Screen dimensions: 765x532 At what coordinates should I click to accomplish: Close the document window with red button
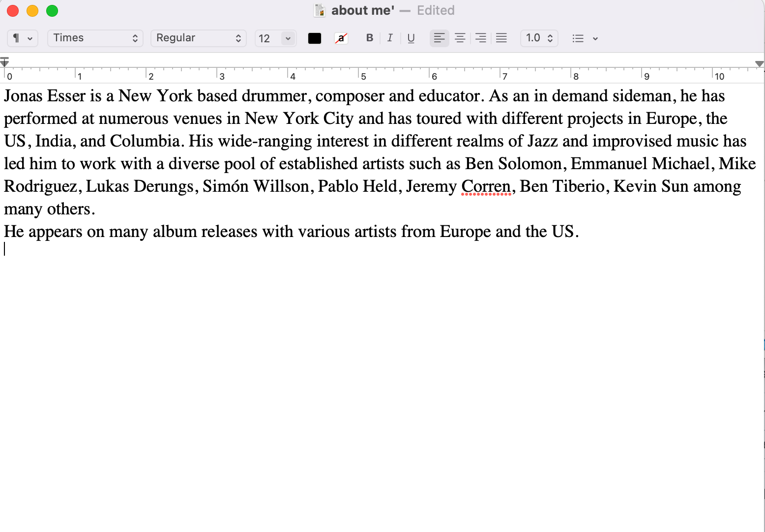click(13, 11)
